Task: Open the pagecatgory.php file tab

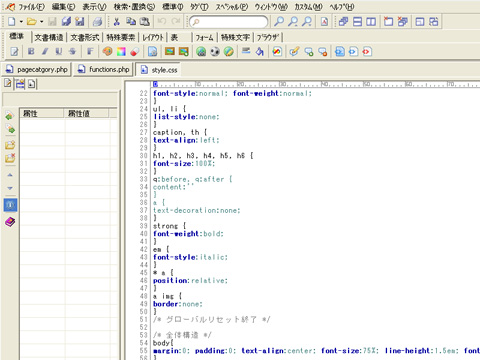Action: (37, 69)
